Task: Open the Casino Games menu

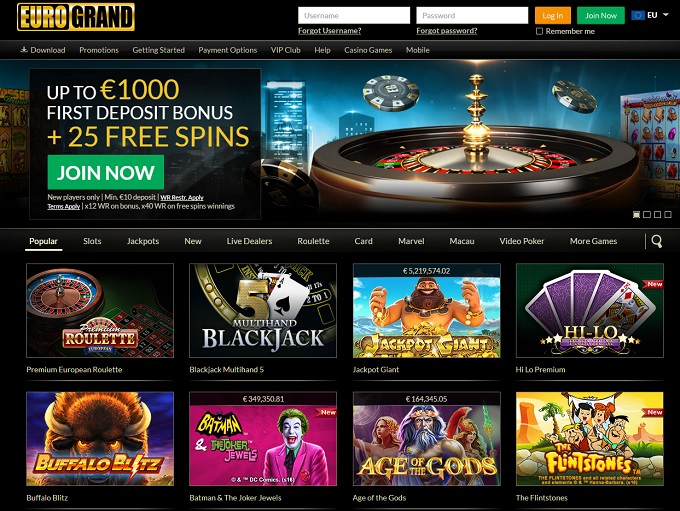Action: pyautogui.click(x=368, y=50)
